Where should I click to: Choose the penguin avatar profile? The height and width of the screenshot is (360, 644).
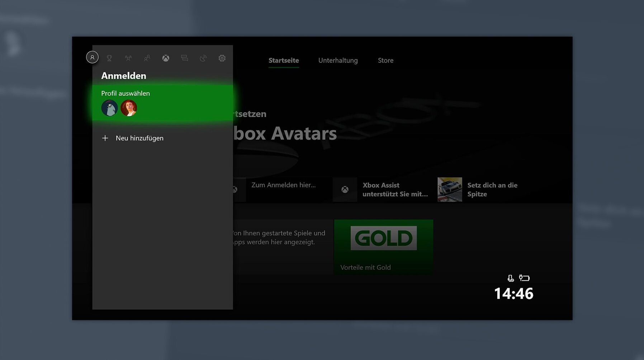(x=109, y=108)
